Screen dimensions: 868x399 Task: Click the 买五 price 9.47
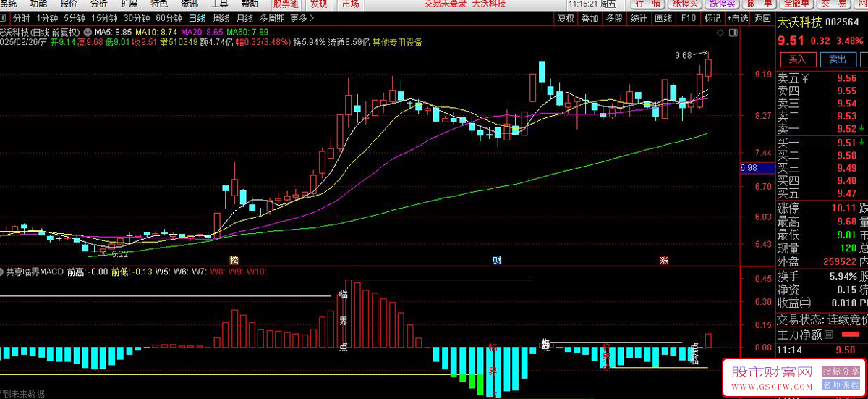click(x=846, y=194)
